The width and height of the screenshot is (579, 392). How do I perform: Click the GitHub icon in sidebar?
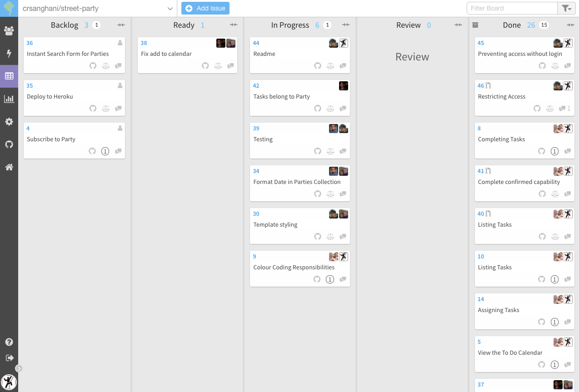(x=9, y=144)
